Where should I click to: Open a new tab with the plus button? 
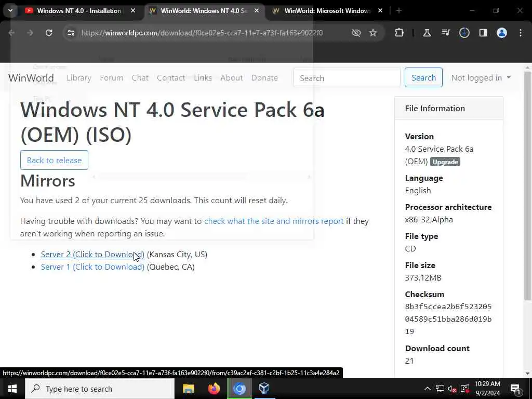pos(399,10)
